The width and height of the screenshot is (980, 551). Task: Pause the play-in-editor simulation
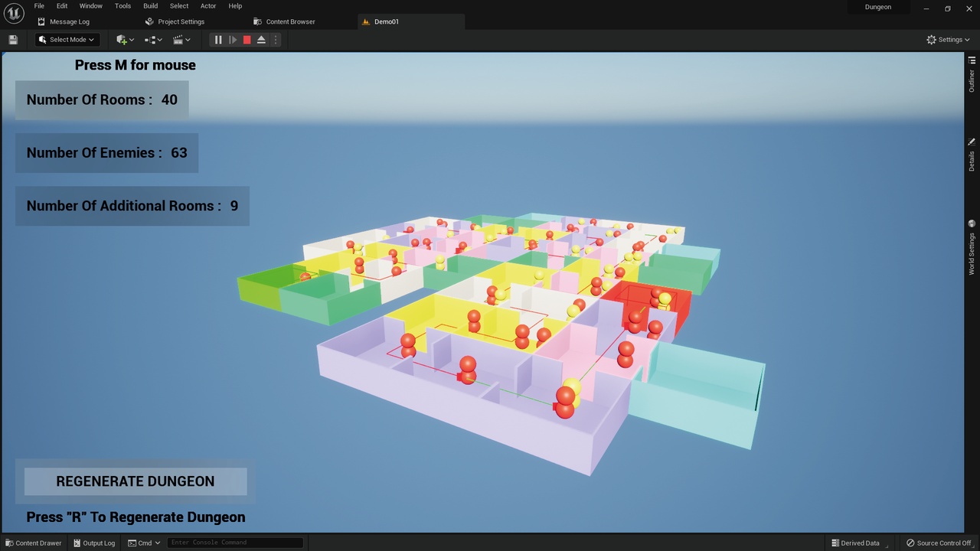coord(218,40)
